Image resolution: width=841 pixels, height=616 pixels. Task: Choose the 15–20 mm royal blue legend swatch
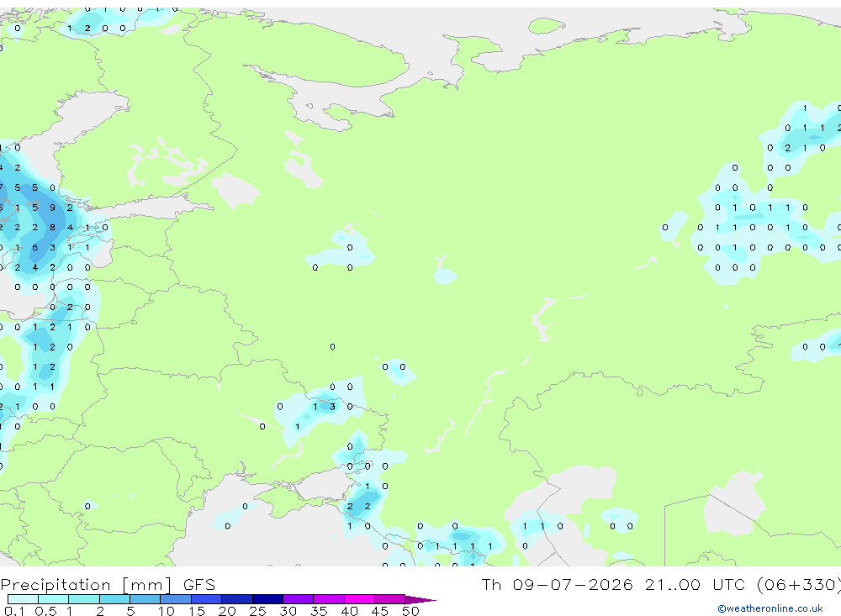tap(207, 599)
